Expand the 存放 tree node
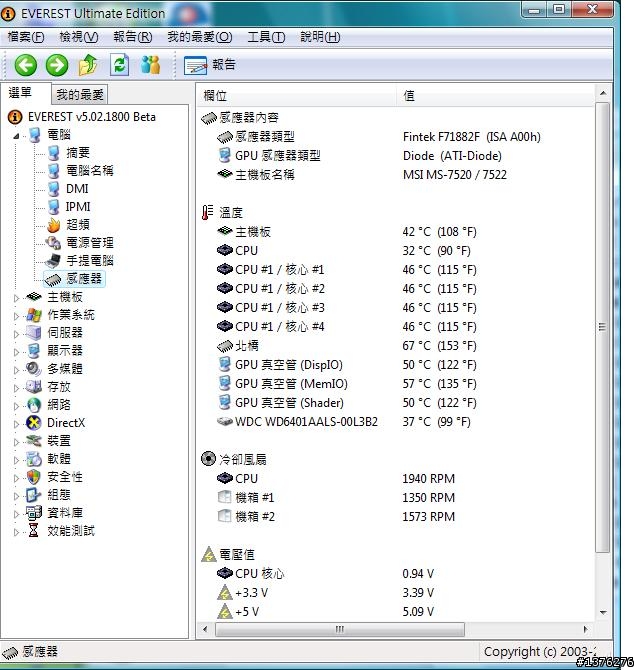Image resolution: width=640 pixels, height=670 pixels. (x=16, y=388)
